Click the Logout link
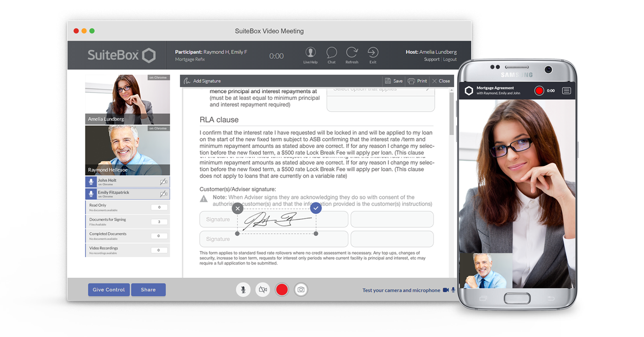This screenshot has height=337, width=644. 450,60
